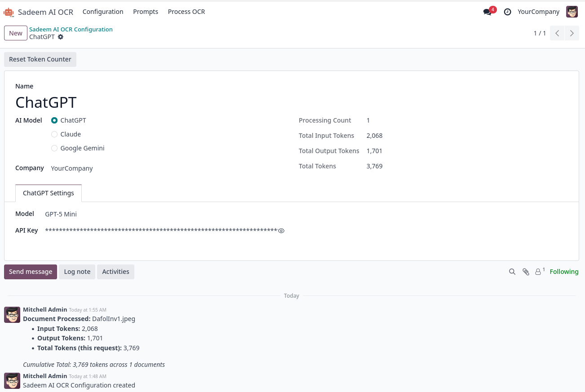Open the Prompts menu
Image resolution: width=585 pixels, height=392 pixels.
click(146, 12)
